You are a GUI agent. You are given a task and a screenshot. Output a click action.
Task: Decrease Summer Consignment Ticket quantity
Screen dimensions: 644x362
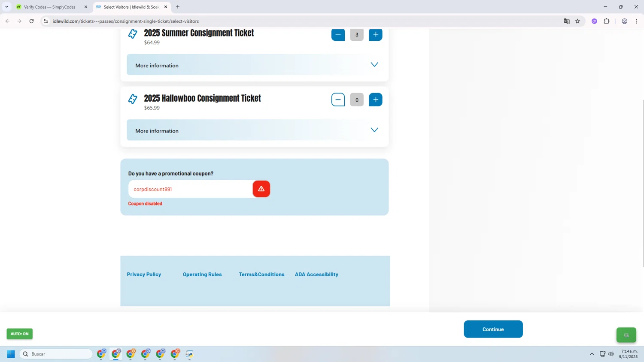pos(338,35)
